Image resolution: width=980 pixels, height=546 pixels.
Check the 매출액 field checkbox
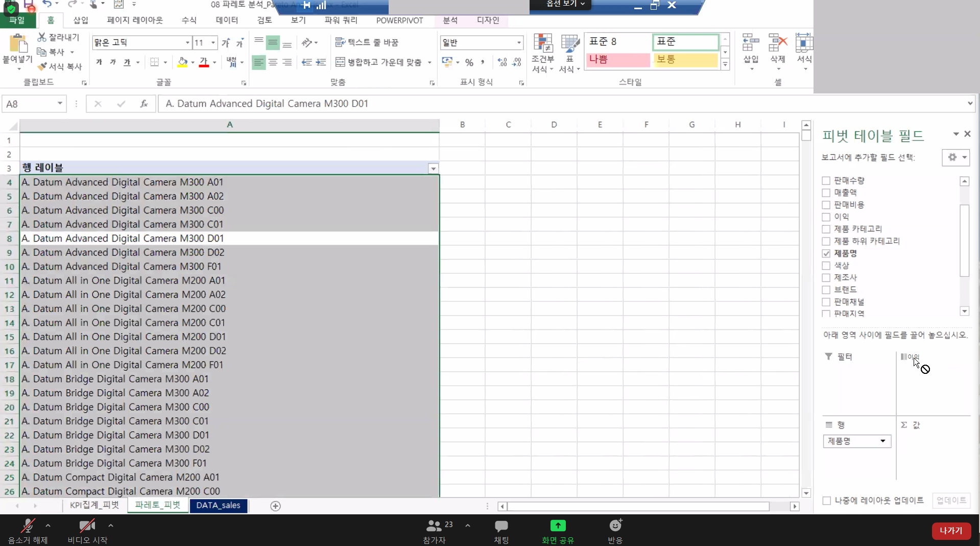coord(826,193)
